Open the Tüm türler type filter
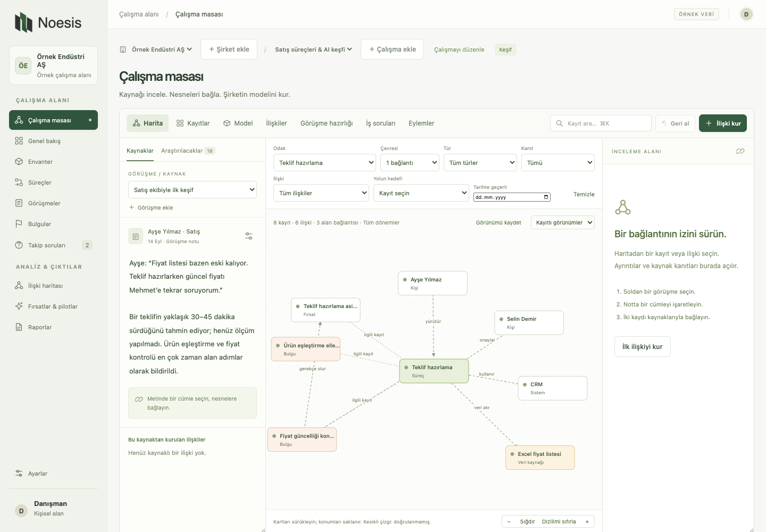Image resolution: width=766 pixels, height=532 pixels. click(480, 163)
